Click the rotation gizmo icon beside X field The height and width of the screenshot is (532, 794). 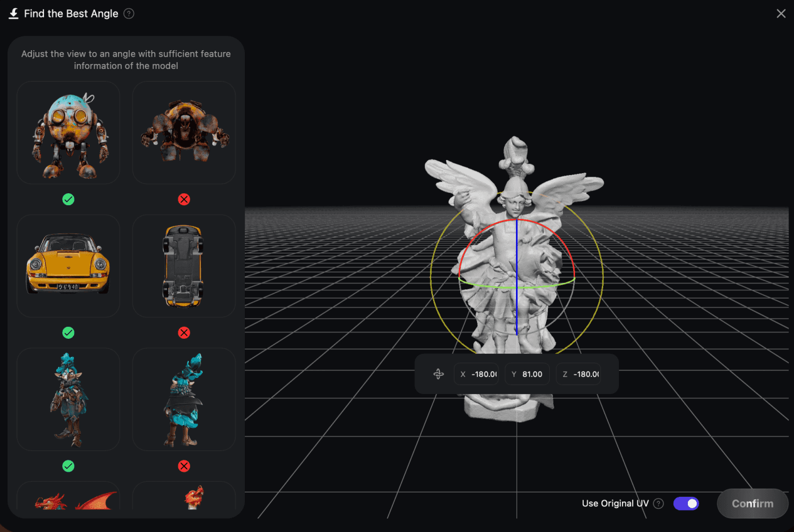click(438, 375)
